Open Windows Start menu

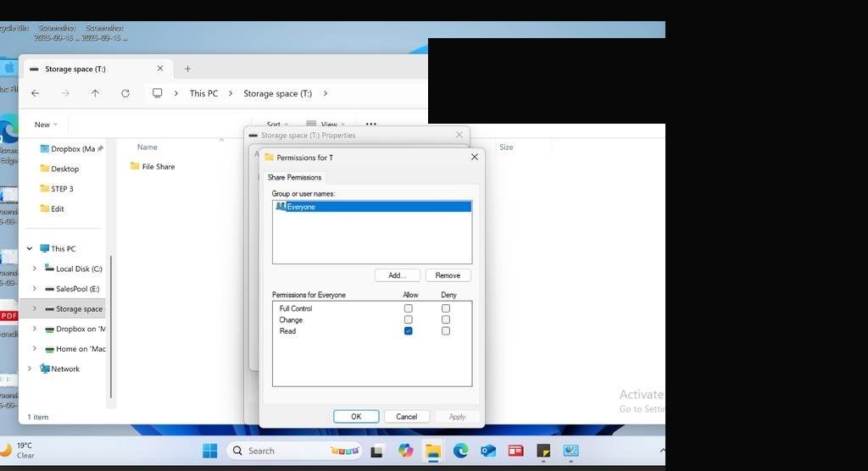[x=210, y=451]
